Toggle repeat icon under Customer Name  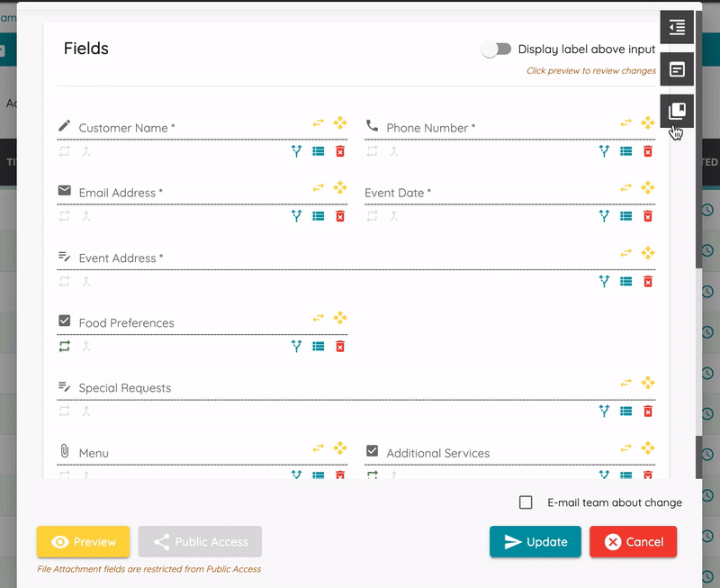point(64,151)
